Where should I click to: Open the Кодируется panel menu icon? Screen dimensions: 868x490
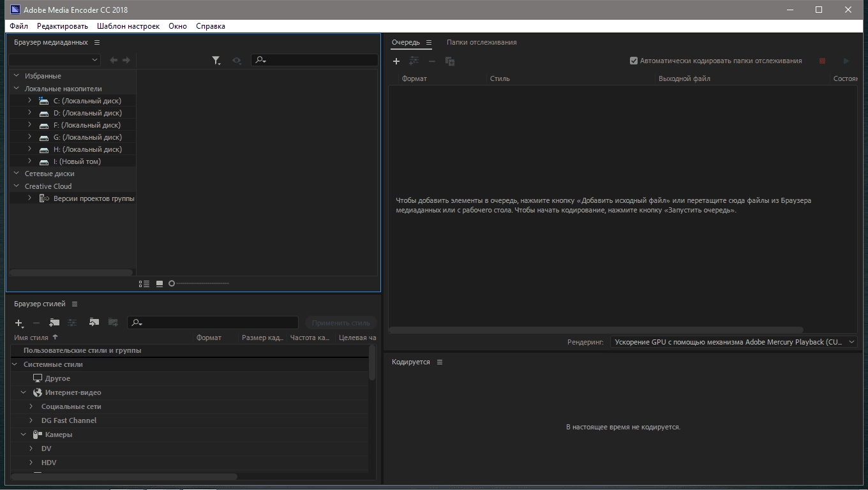[x=439, y=362]
